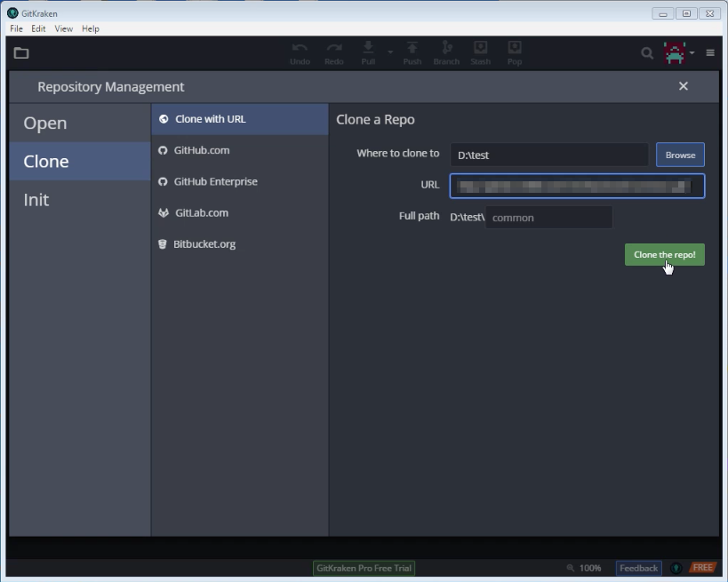
Task: Open the Help menu
Action: (91, 28)
